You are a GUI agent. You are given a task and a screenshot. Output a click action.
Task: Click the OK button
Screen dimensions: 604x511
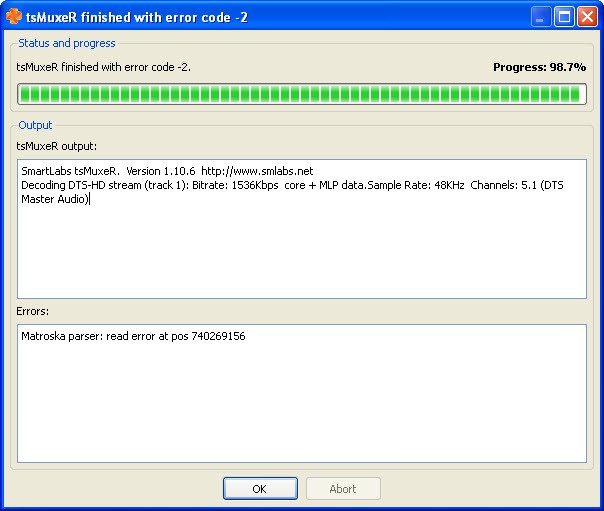pyautogui.click(x=260, y=488)
